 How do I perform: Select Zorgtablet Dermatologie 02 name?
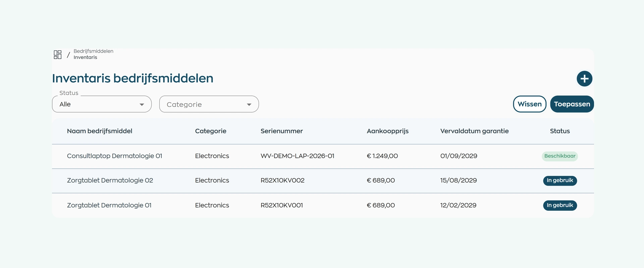(110, 181)
